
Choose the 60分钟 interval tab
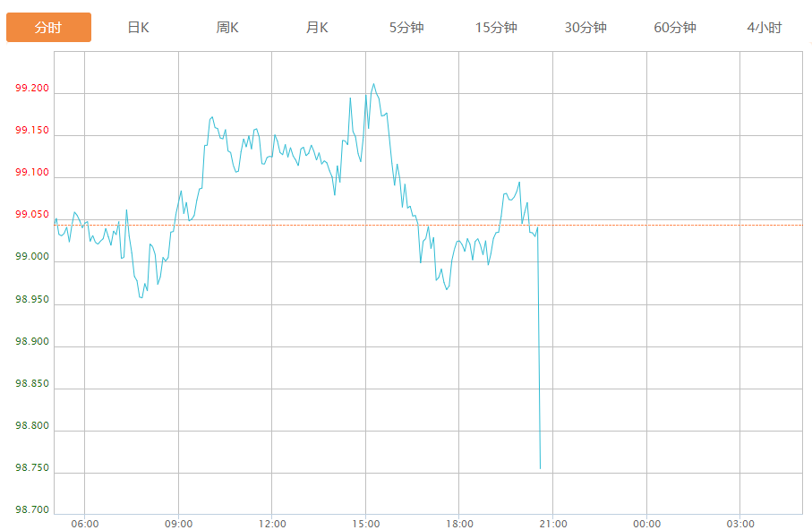click(x=675, y=28)
